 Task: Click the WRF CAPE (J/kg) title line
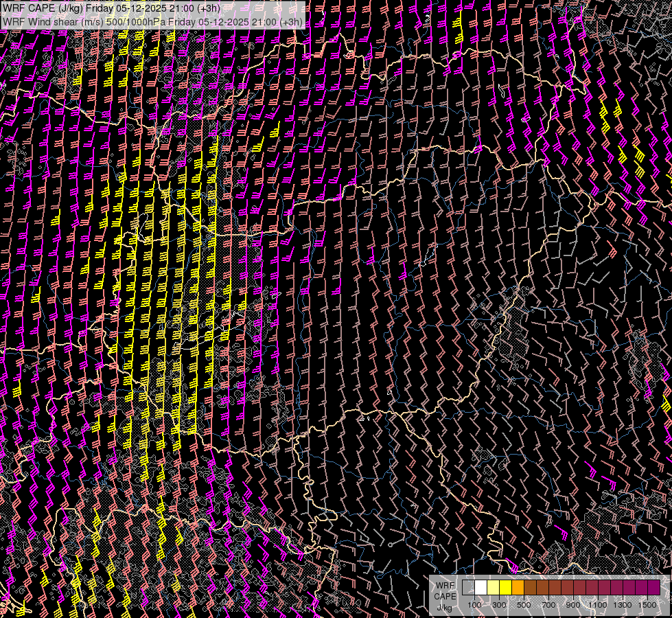tap(111, 8)
